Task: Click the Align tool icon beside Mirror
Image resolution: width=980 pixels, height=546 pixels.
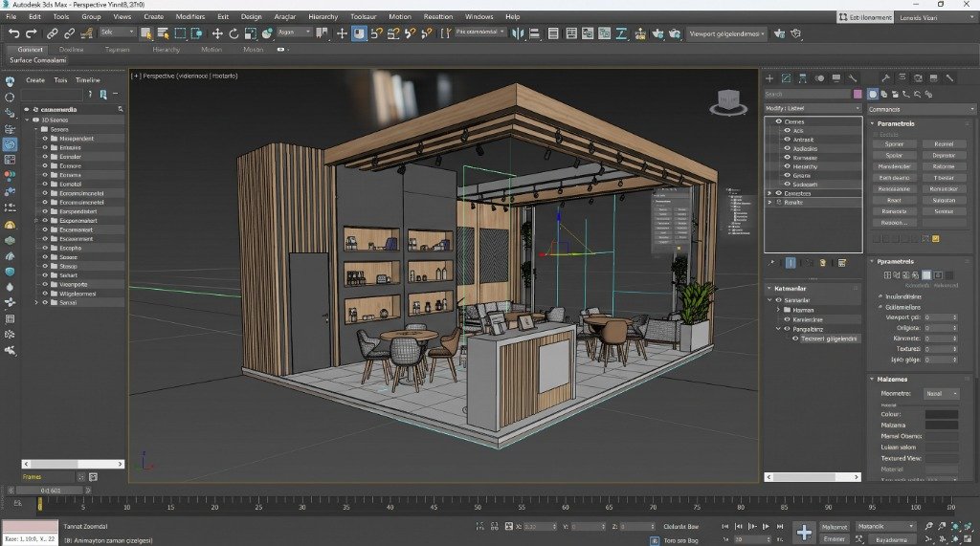Action: tap(534, 33)
